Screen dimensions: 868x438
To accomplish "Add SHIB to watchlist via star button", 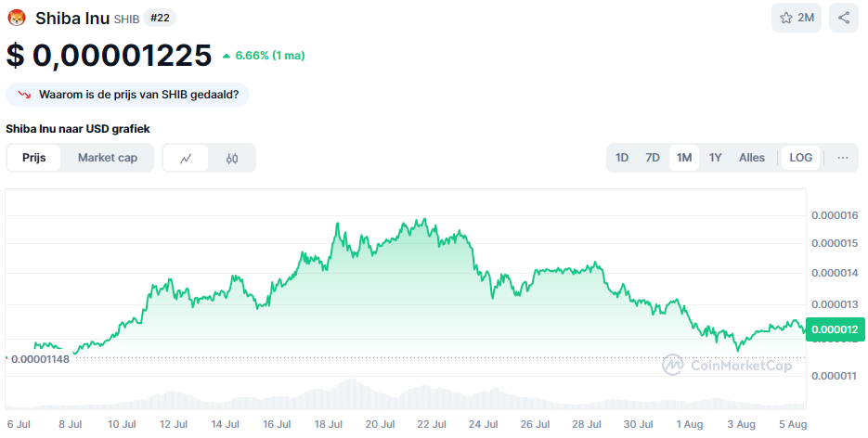I will pyautogui.click(x=796, y=18).
